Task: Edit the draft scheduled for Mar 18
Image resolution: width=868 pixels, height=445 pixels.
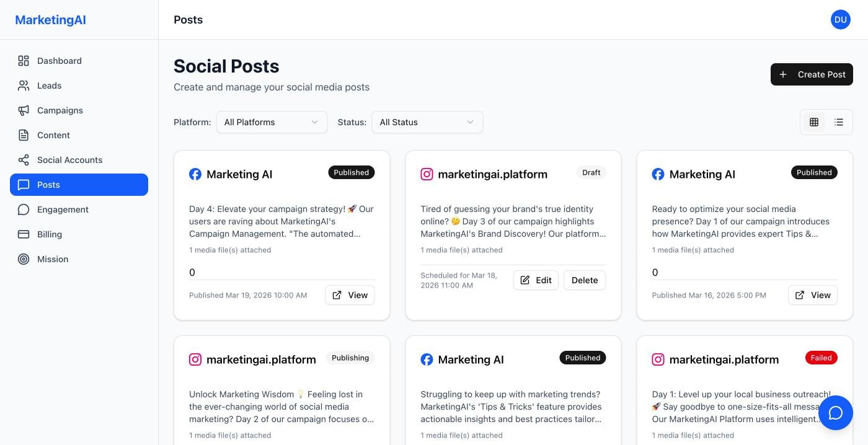Action: (x=536, y=280)
